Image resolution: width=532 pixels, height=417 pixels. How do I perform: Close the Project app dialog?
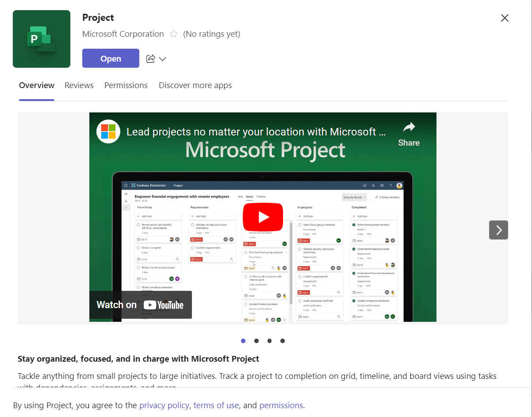[x=505, y=18]
